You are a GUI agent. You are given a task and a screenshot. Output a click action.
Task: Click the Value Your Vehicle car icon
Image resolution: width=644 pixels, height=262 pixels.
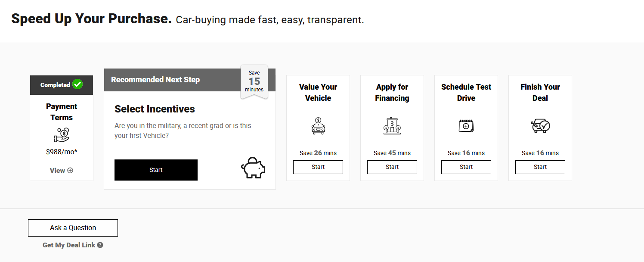click(318, 126)
